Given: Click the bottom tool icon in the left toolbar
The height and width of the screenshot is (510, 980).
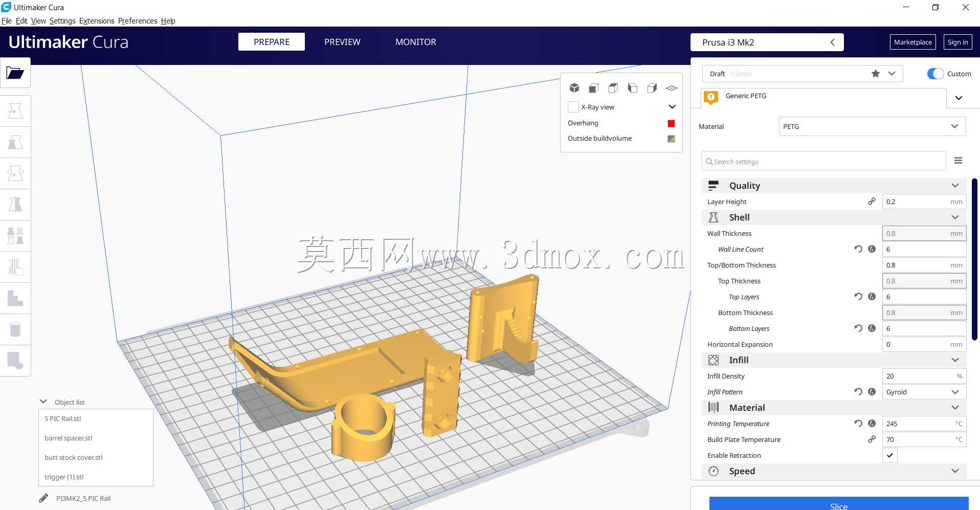Looking at the screenshot, I should click(15, 361).
